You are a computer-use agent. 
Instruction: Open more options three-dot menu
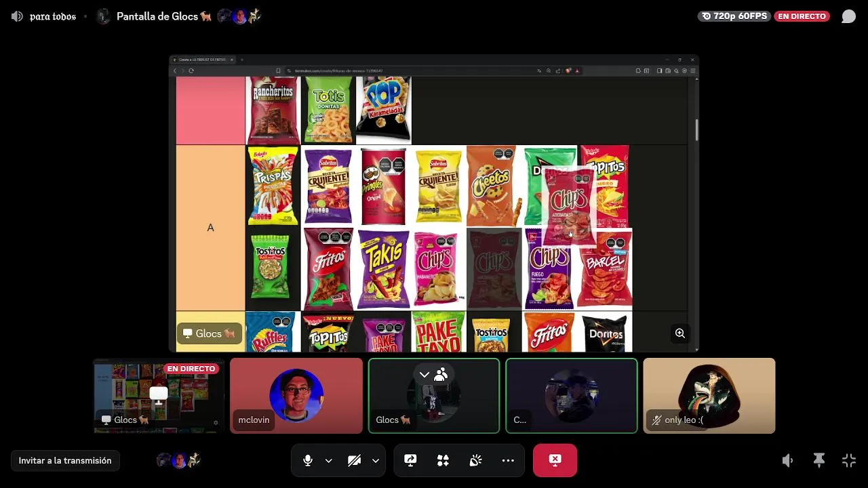coord(508,461)
